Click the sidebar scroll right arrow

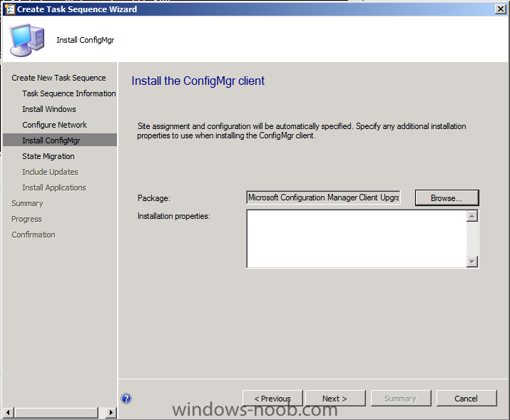click(x=111, y=413)
